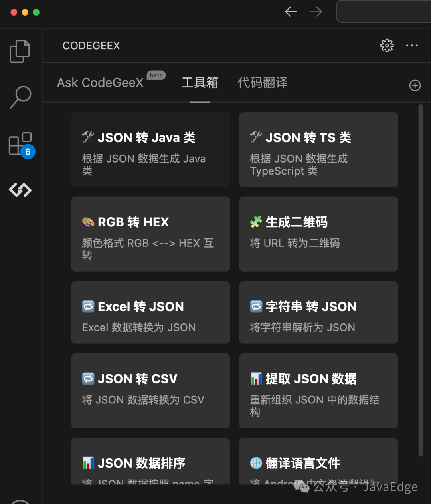Select the Explorer icon in the activity bar

(20, 51)
